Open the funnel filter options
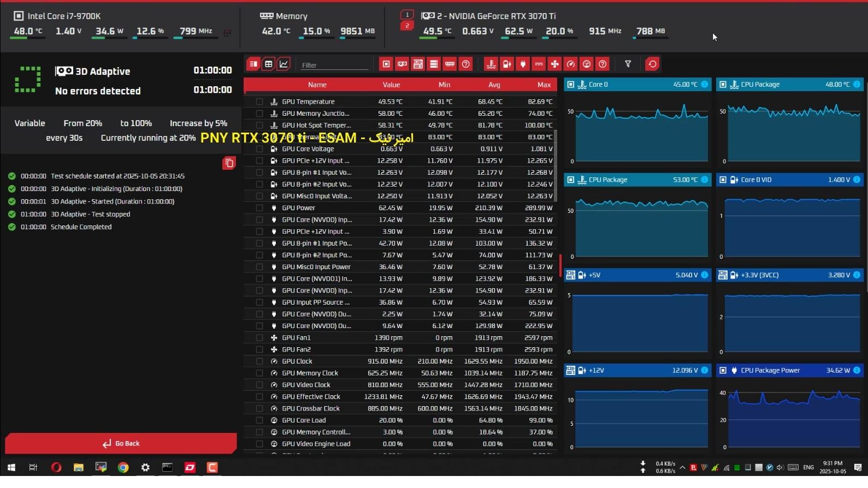This screenshot has height=488, width=868. click(x=628, y=64)
